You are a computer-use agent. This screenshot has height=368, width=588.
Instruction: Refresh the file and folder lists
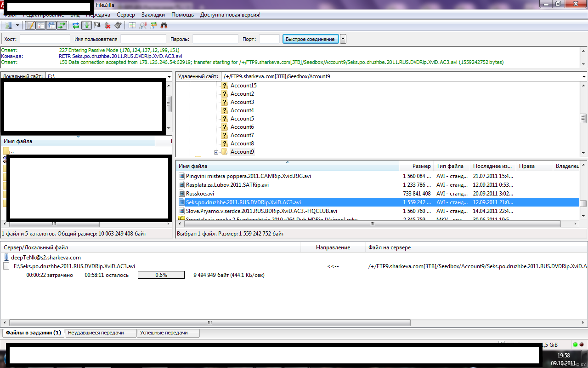coord(76,25)
